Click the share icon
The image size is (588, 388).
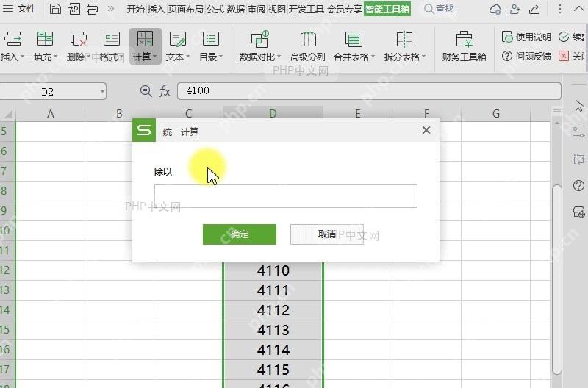534,9
